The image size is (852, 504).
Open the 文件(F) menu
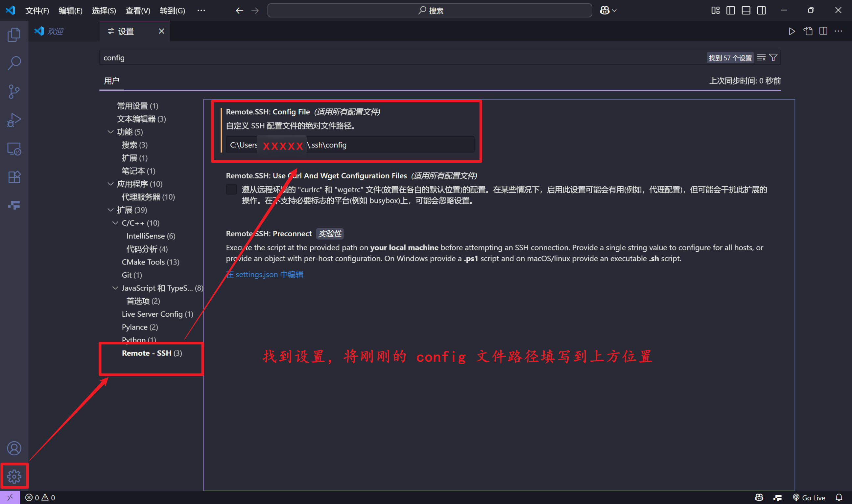37,11
